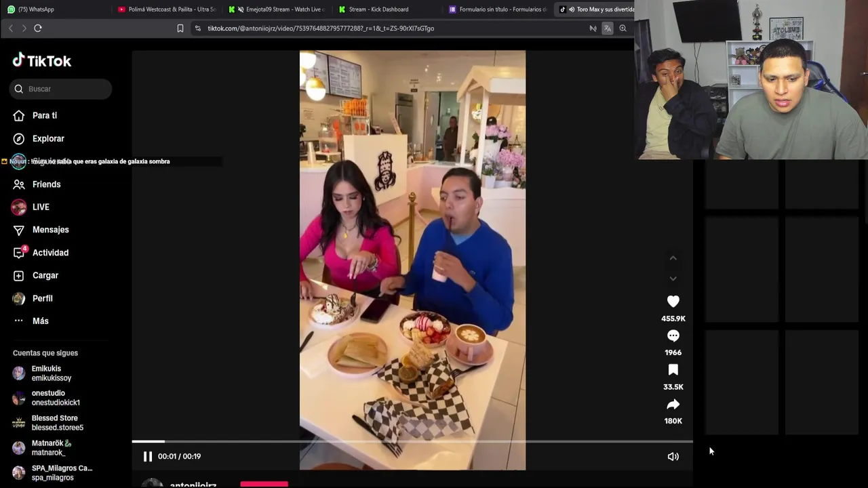Click the Mensajes paper-plane icon
The height and width of the screenshot is (488, 868).
click(19, 230)
